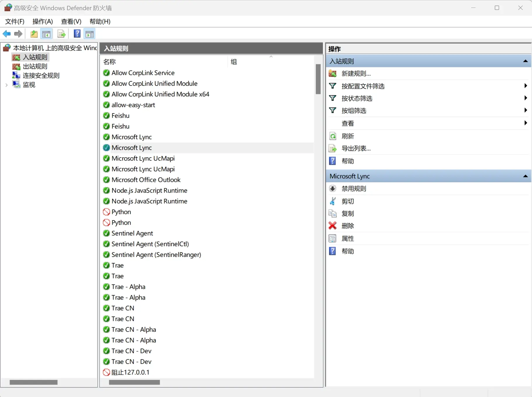The image size is (532, 397).
Task: Collapse the Microsoft Lync actions section
Action: coord(525,176)
